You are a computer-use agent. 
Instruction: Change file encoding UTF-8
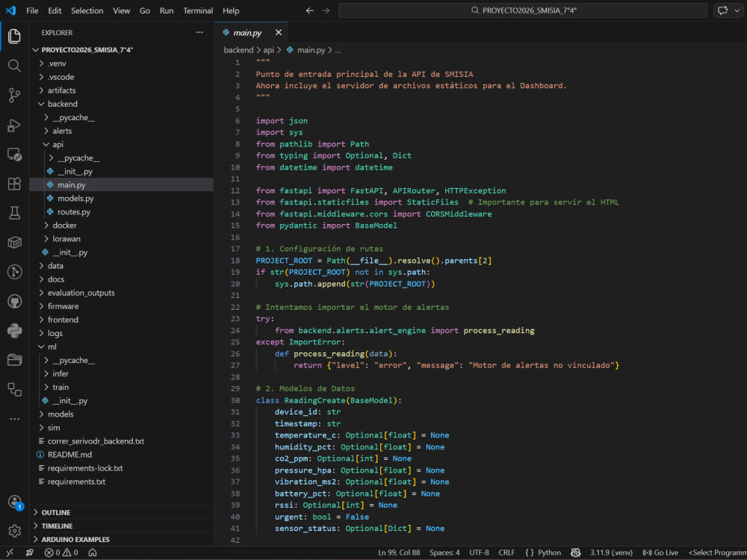[479, 553]
